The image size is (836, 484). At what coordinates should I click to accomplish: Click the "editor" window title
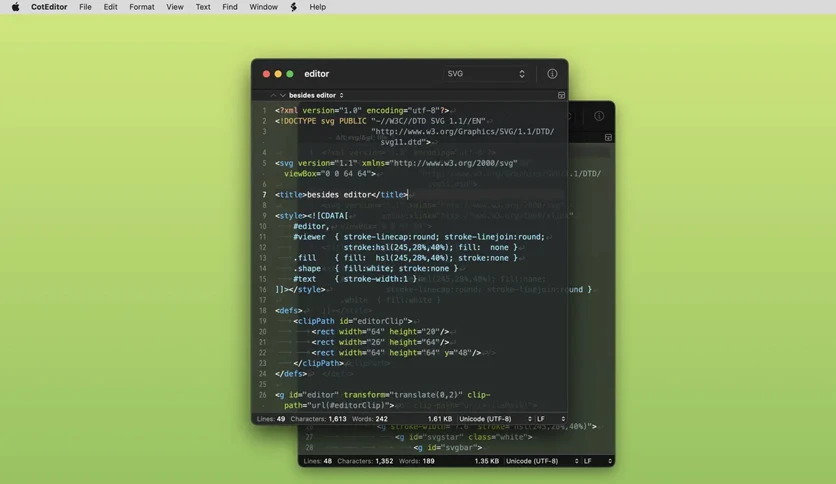pos(317,74)
